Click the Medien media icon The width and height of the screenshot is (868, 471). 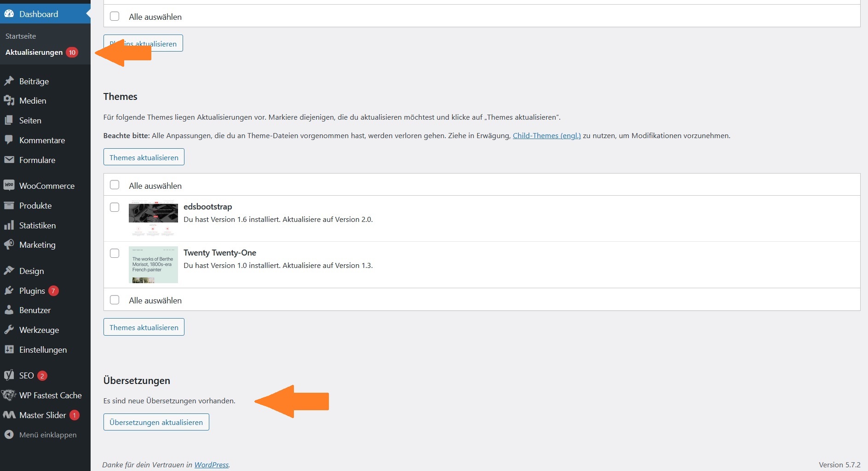[x=9, y=100]
